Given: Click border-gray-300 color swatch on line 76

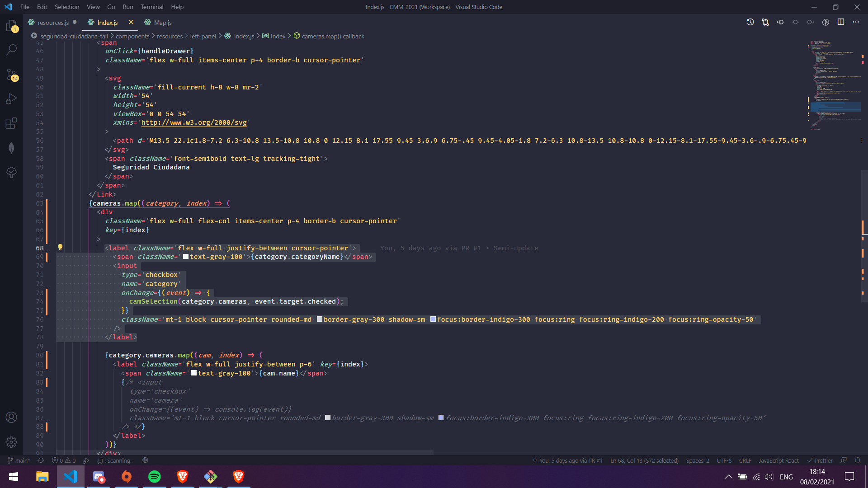Looking at the screenshot, I should pos(320,319).
